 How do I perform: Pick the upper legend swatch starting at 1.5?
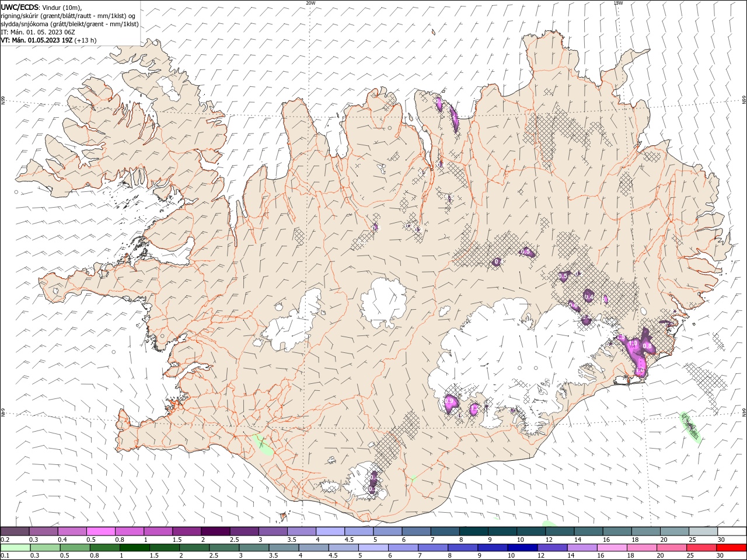[187, 531]
